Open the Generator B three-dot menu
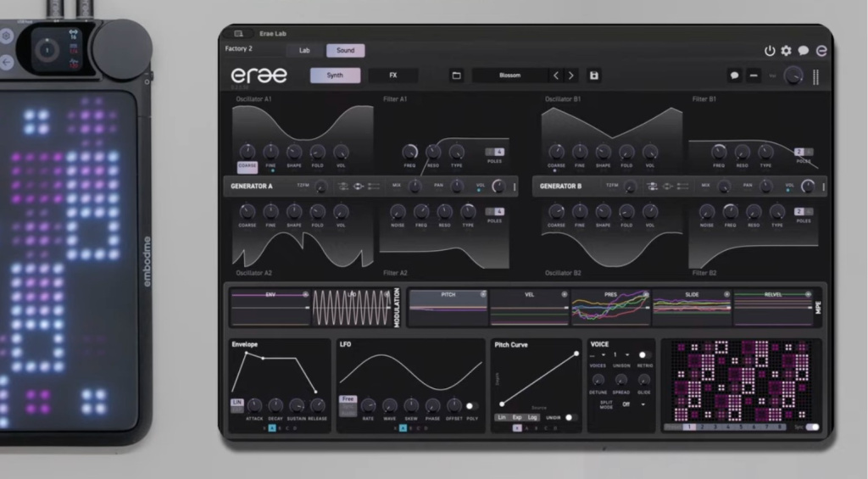This screenshot has height=479, width=868. click(824, 187)
